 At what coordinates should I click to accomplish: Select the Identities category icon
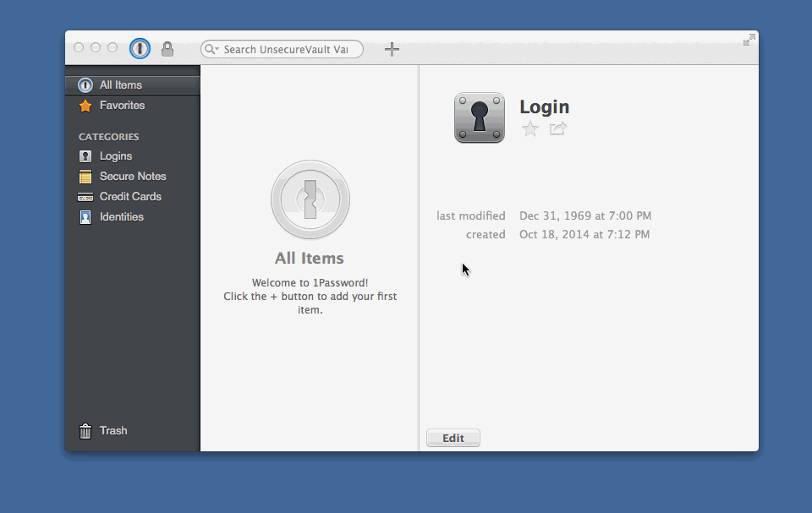85,216
